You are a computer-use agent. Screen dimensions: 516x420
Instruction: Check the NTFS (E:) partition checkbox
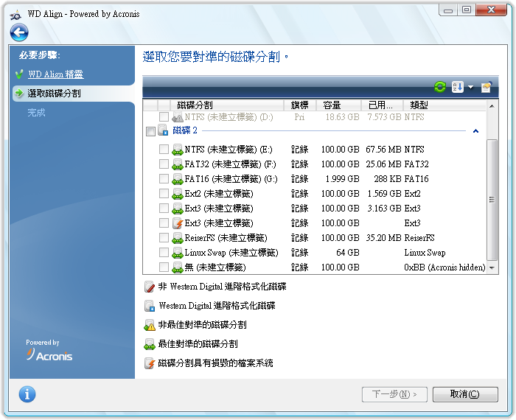164,150
